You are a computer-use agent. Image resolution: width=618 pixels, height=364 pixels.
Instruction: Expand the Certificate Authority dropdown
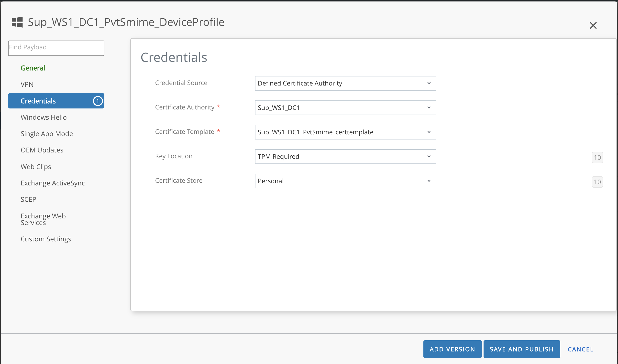[x=345, y=108]
